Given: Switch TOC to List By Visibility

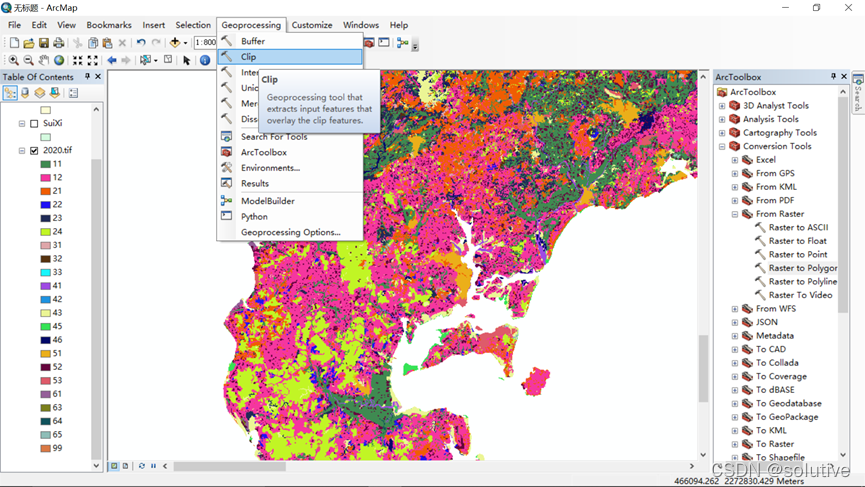Looking at the screenshot, I should point(40,93).
